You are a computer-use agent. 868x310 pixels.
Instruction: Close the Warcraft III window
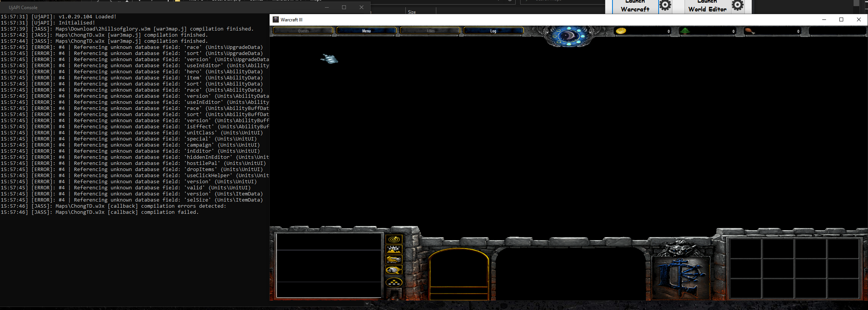(859, 19)
